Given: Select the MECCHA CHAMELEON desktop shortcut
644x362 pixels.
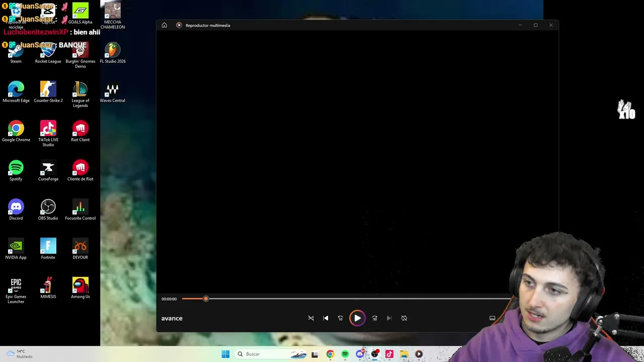Looking at the screenshot, I should (113, 16).
